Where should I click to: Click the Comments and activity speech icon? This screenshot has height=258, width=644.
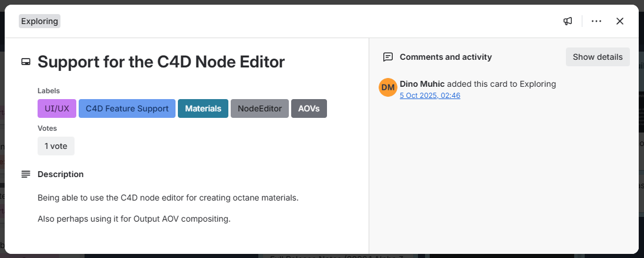click(x=387, y=57)
